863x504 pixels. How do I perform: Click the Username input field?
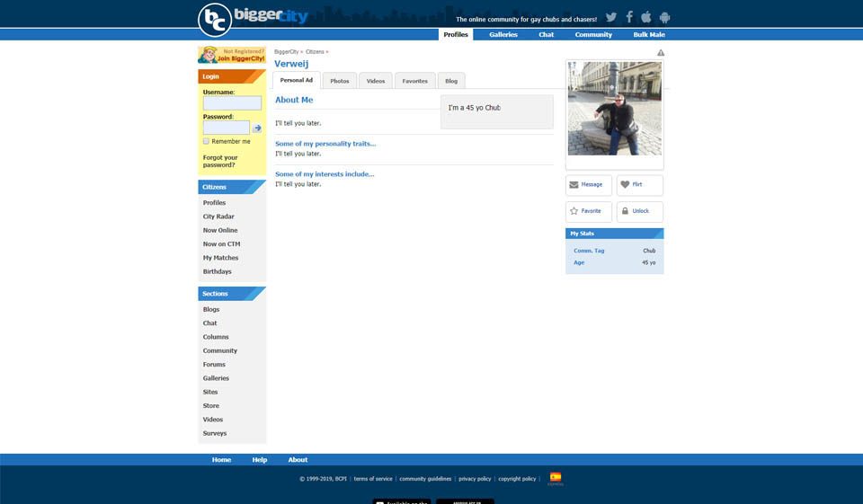point(232,103)
